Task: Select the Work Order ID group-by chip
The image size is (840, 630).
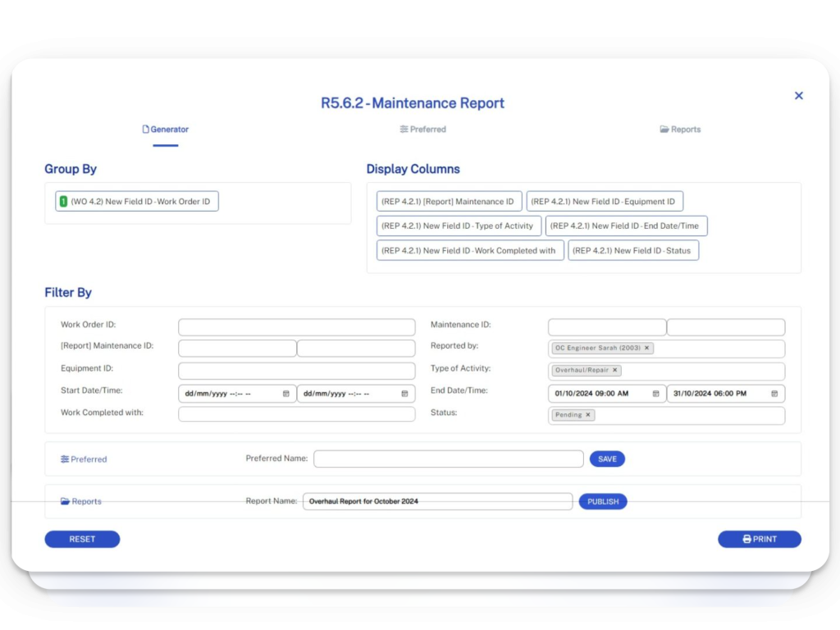Action: (x=137, y=202)
